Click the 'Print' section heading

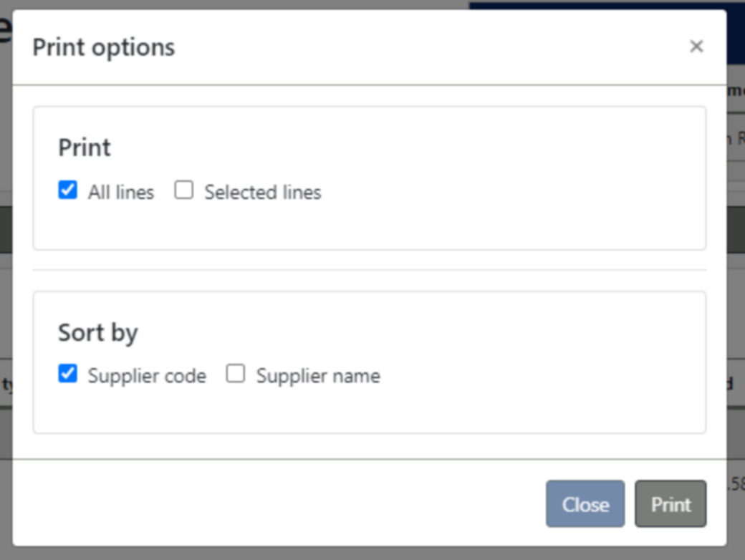[84, 148]
